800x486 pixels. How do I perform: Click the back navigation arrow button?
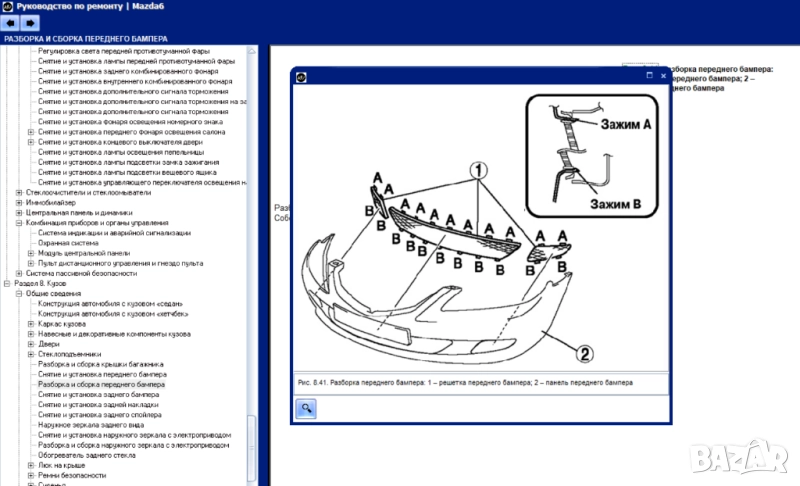click(x=10, y=23)
